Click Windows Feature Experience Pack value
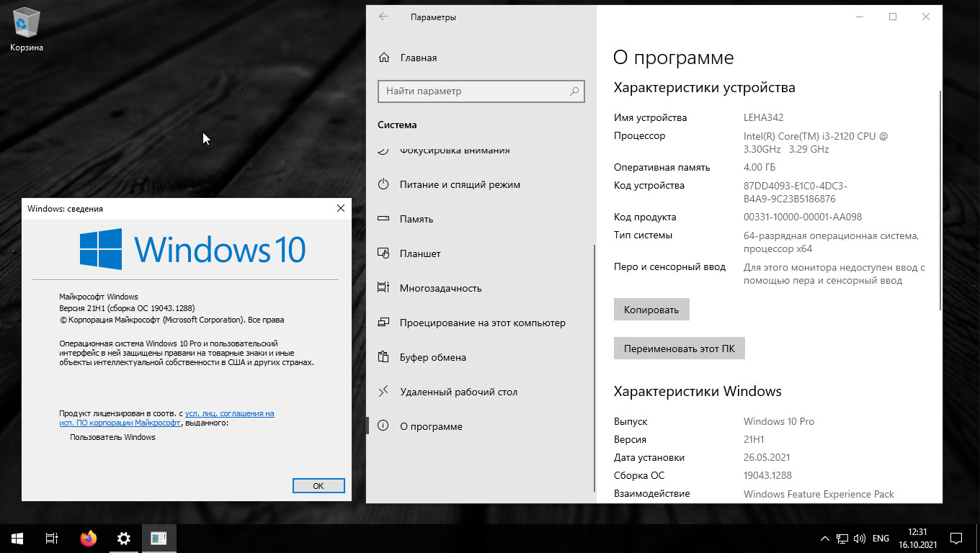 (819, 494)
